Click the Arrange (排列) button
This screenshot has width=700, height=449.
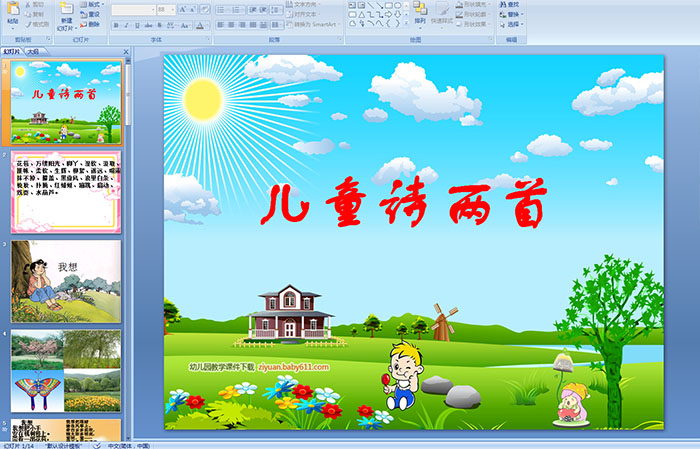coord(420,14)
